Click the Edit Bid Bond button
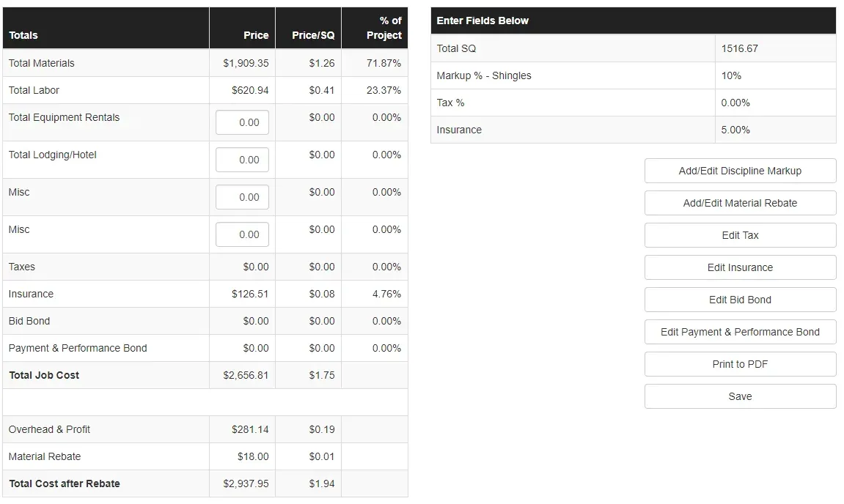This screenshot has width=844, height=504. pos(740,300)
